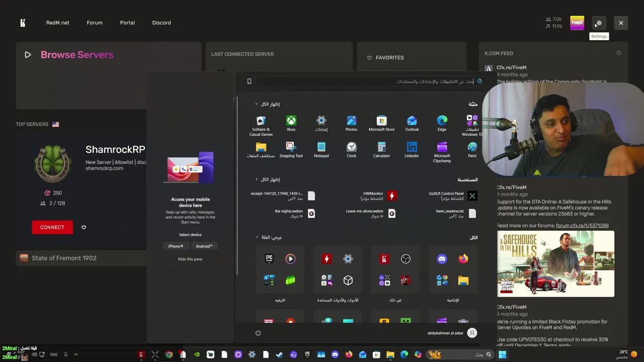Click ENG language indicator in tray
Viewport: 644px width, 362px height.
53,354
